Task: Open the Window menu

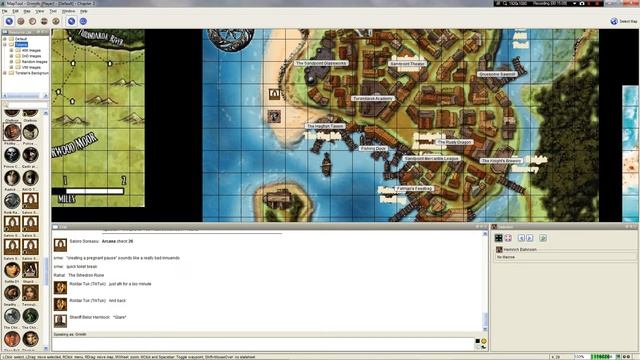Action: (68, 11)
